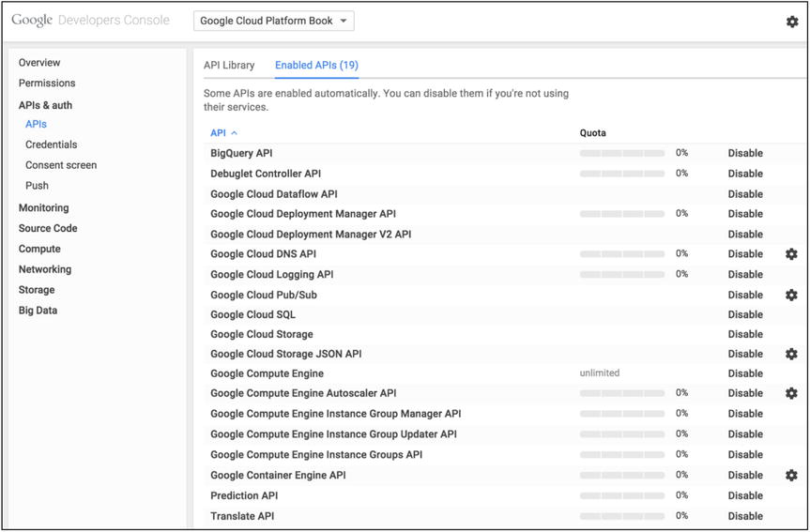The height and width of the screenshot is (532, 810).
Task: Disable the Prediction API
Action: click(x=745, y=495)
